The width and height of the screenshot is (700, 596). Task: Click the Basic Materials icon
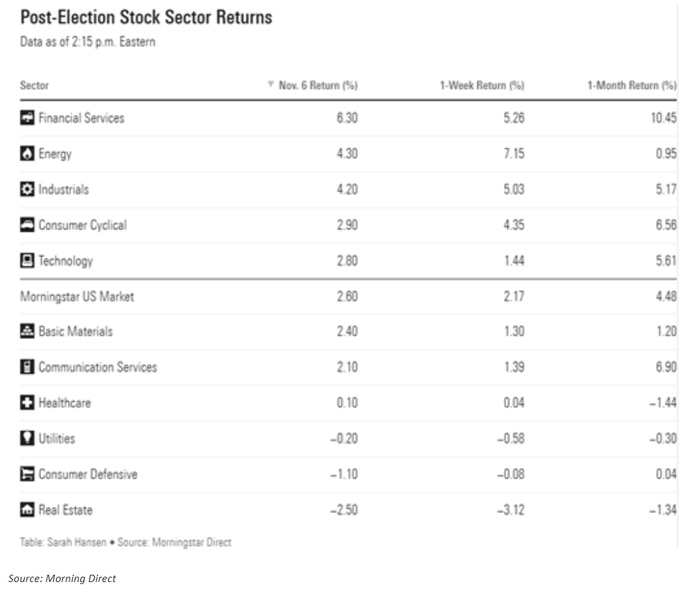27,332
